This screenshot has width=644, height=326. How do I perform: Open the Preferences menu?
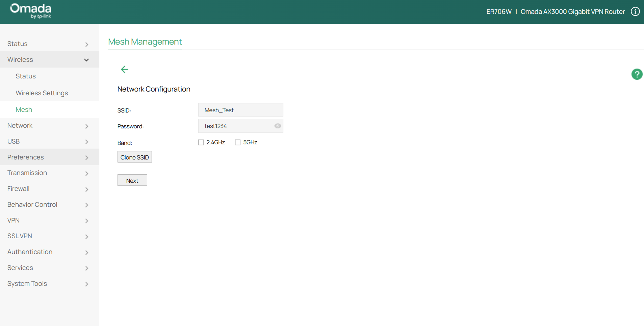click(26, 157)
